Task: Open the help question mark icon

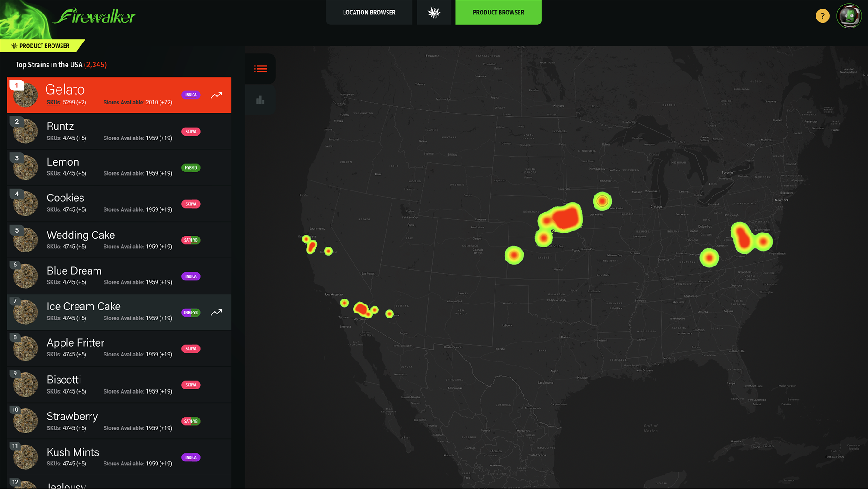Action: (x=822, y=16)
